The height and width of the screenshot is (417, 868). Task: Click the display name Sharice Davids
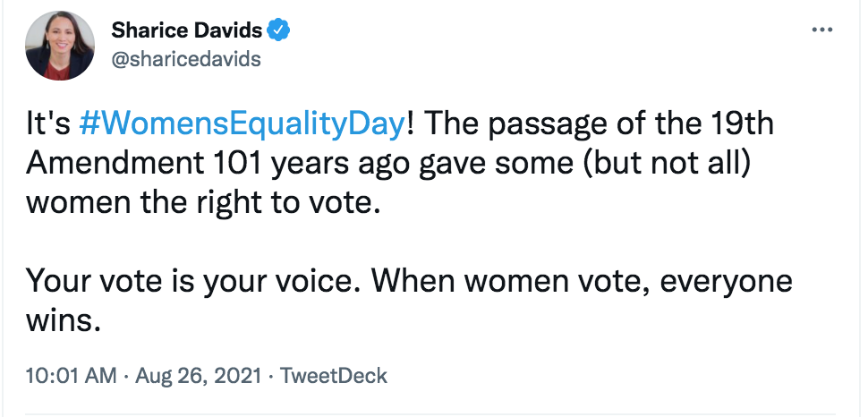pos(186,31)
